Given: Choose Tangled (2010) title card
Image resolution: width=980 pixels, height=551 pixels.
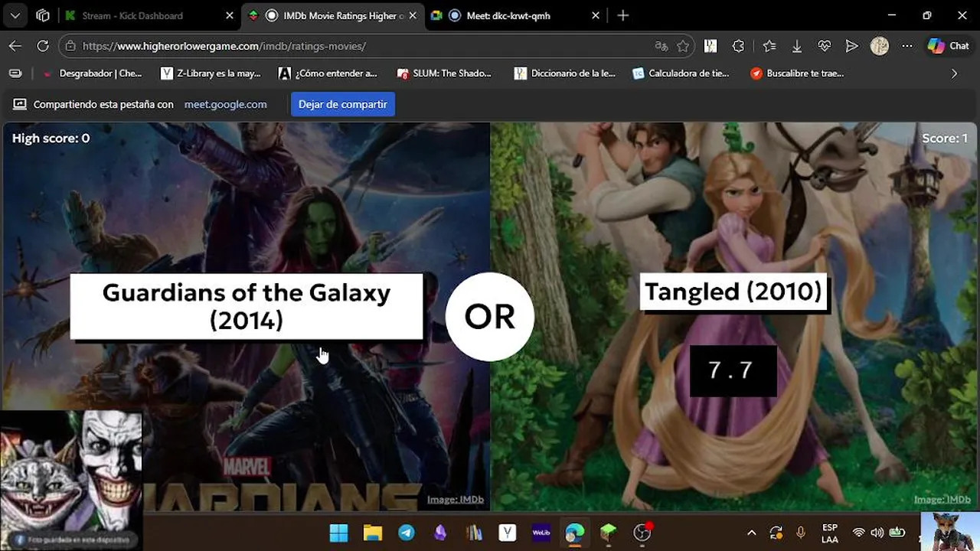Looking at the screenshot, I should (733, 292).
